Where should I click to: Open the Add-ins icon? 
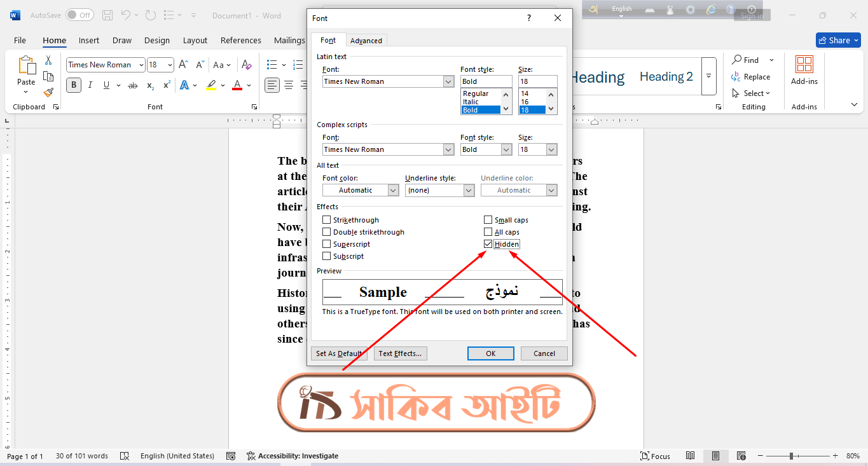[x=804, y=65]
